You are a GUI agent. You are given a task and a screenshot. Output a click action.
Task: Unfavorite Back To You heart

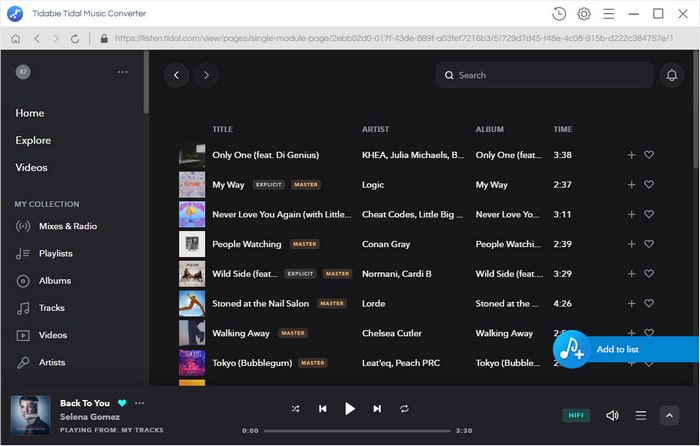[x=122, y=403]
